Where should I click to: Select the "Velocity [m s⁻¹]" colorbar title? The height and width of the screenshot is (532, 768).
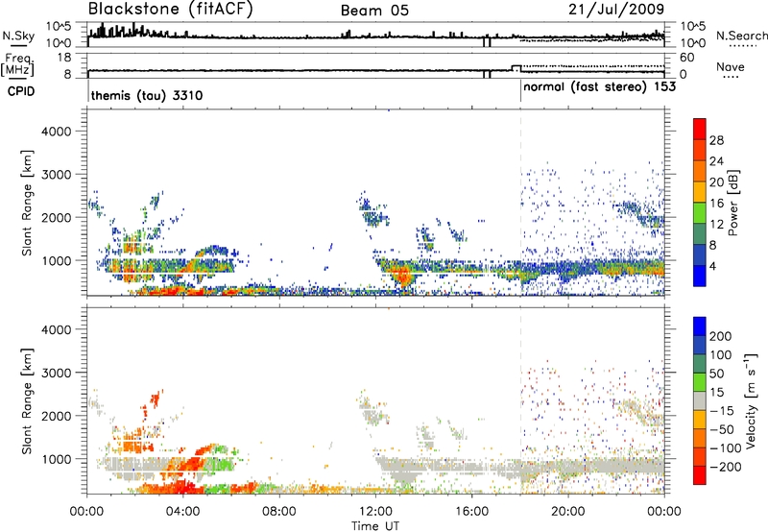[750, 400]
